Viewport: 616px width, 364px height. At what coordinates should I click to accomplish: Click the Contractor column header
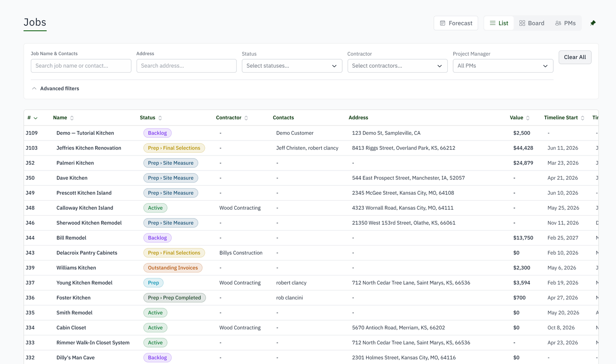pyautogui.click(x=229, y=118)
